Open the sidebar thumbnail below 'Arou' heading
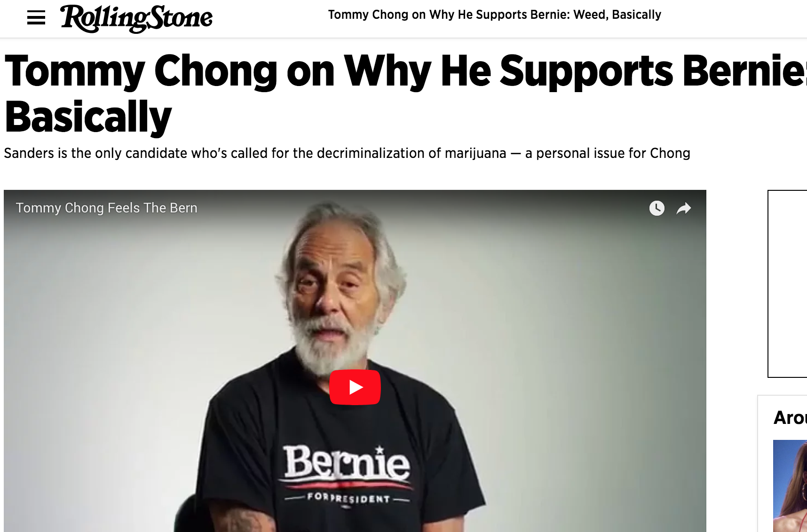 tap(790, 486)
